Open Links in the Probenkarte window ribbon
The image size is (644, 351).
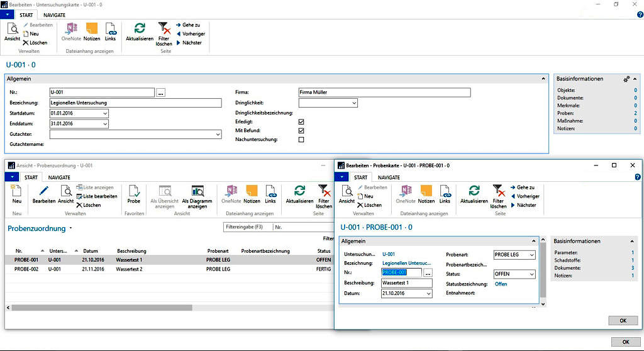[445, 192]
